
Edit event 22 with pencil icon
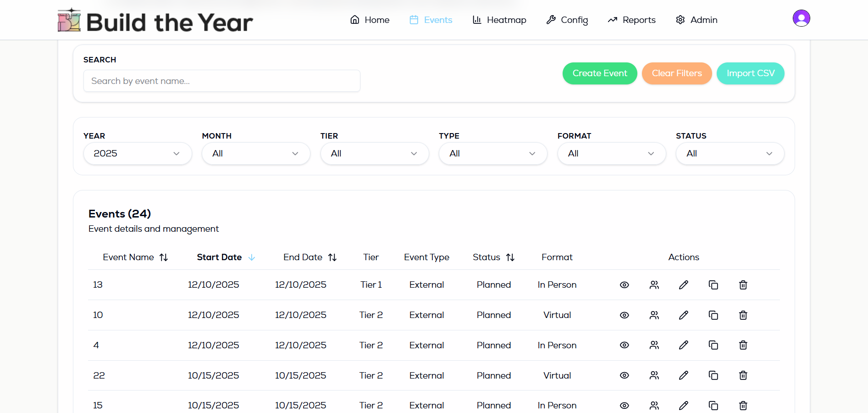click(x=684, y=375)
